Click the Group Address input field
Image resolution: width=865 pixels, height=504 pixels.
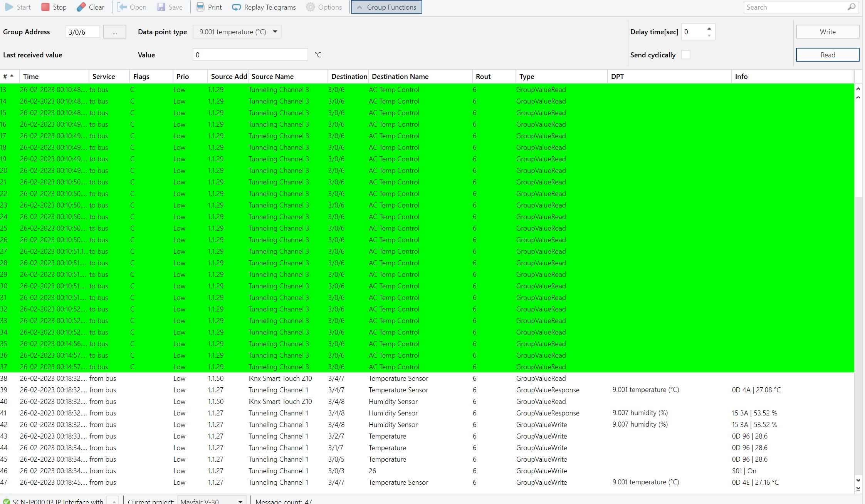(x=82, y=32)
